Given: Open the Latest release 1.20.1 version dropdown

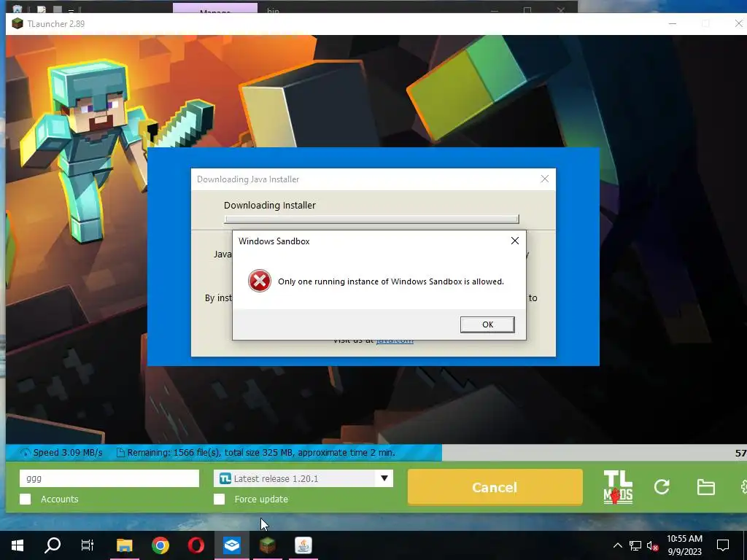Looking at the screenshot, I should 303,478.
